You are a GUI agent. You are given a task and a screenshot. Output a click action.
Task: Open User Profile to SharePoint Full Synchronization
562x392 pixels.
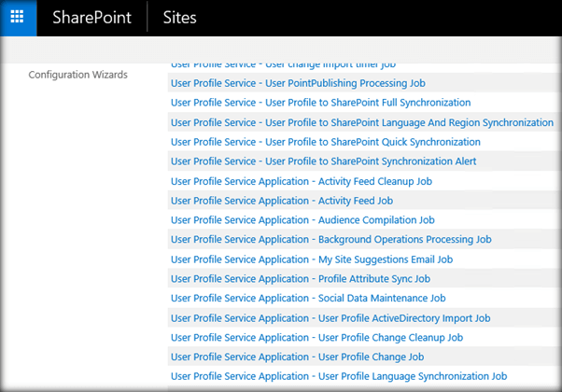point(320,103)
